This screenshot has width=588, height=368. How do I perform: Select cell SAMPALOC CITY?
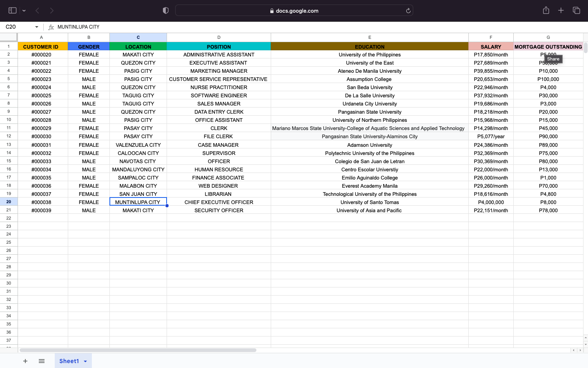138,177
